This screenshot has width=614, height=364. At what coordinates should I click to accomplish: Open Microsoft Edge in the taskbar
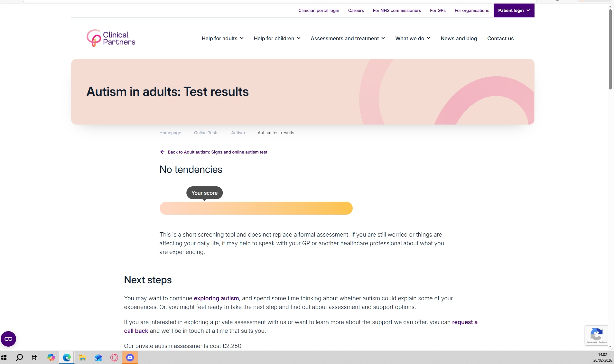click(67, 358)
